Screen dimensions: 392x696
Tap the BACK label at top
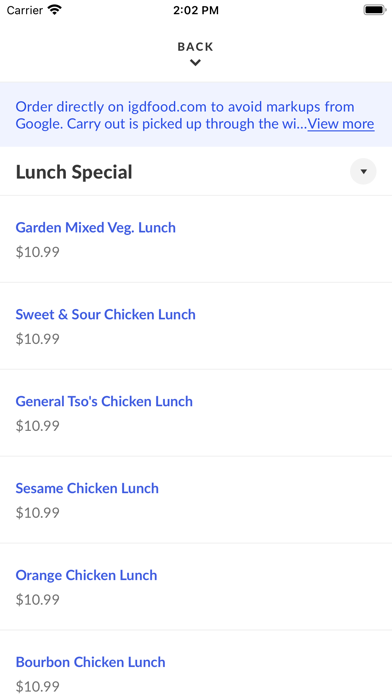pos(195,47)
